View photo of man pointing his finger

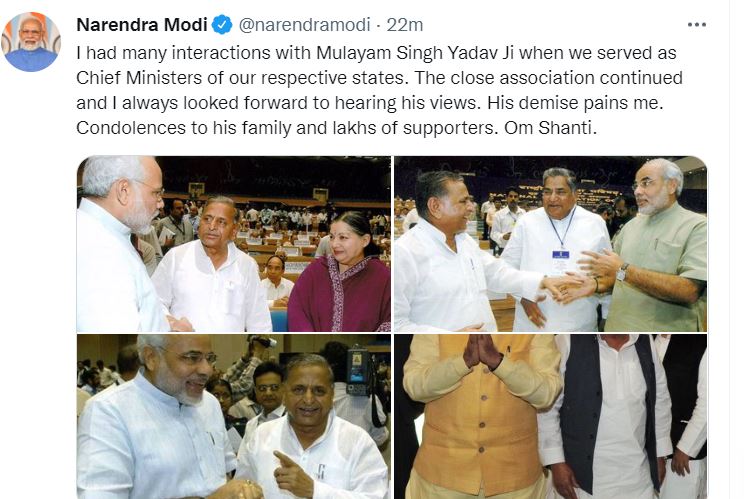(x=234, y=416)
